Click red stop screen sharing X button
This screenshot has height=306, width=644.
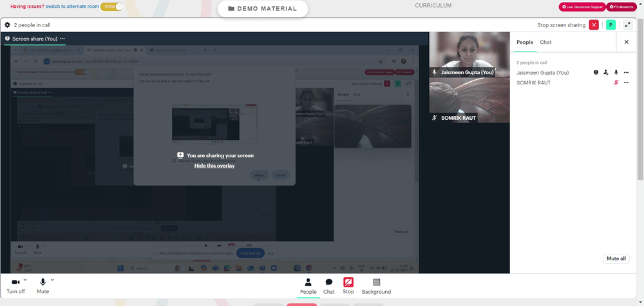point(594,25)
